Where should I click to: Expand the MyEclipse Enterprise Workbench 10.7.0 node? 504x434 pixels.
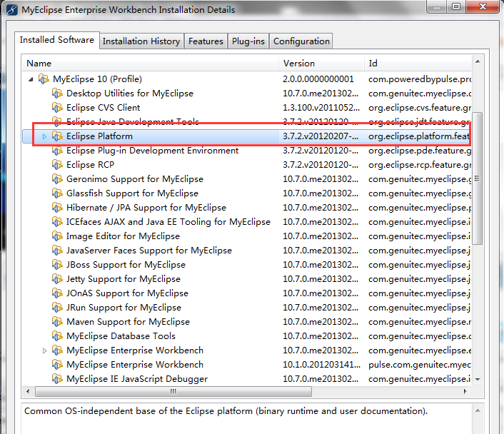(44, 350)
